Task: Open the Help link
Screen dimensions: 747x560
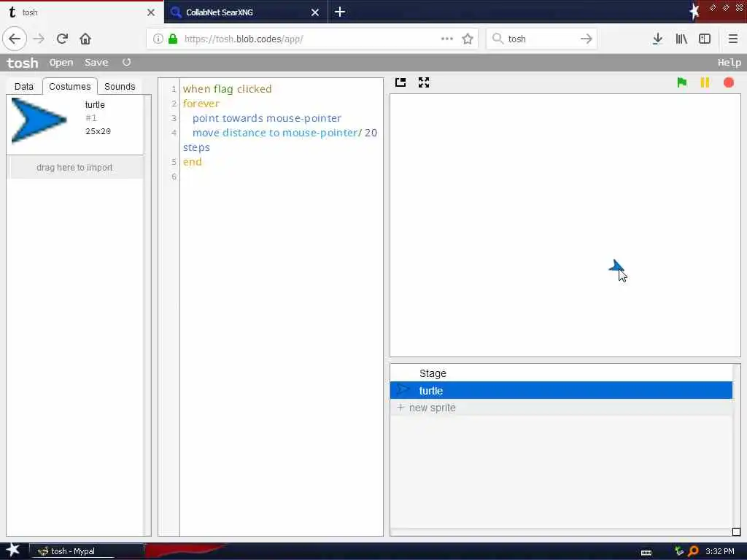Action: point(729,63)
